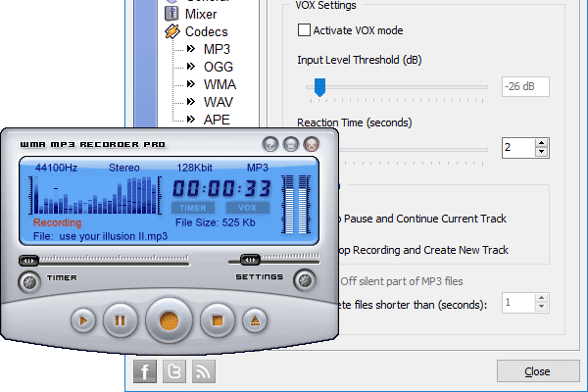Screen dimensions: 588x392
Task: Pause the recording with pause button
Action: [121, 320]
